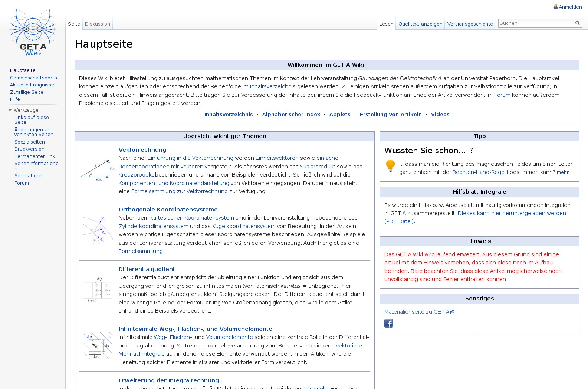Open the Videos link
Image resolution: width=588 pixels, height=389 pixels.
tap(440, 115)
